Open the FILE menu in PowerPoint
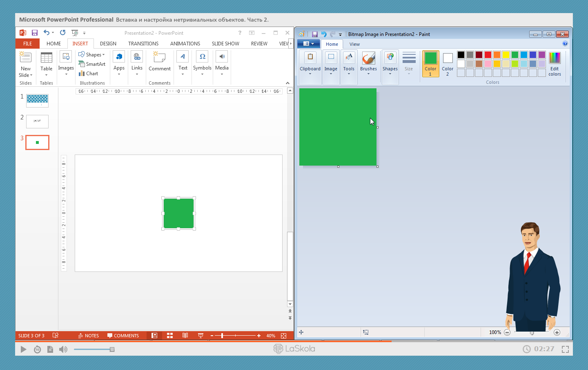The height and width of the screenshot is (370, 588). click(x=27, y=44)
